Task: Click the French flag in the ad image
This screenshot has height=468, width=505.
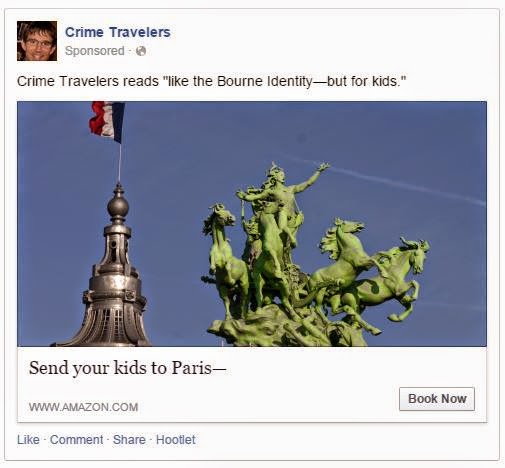Action: coord(107,122)
